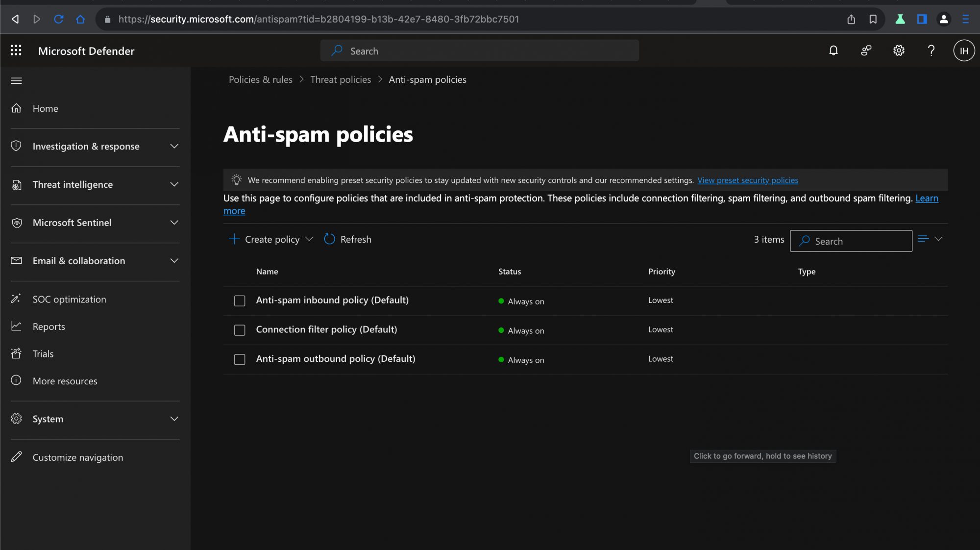Go to Policies & rules breadcrumb
The width and height of the screenshot is (980, 550).
pos(260,79)
